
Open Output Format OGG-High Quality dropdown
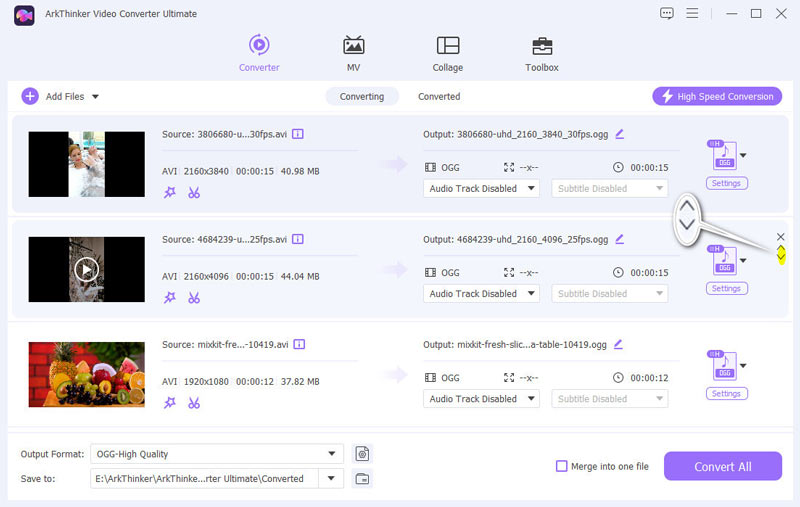coord(217,453)
